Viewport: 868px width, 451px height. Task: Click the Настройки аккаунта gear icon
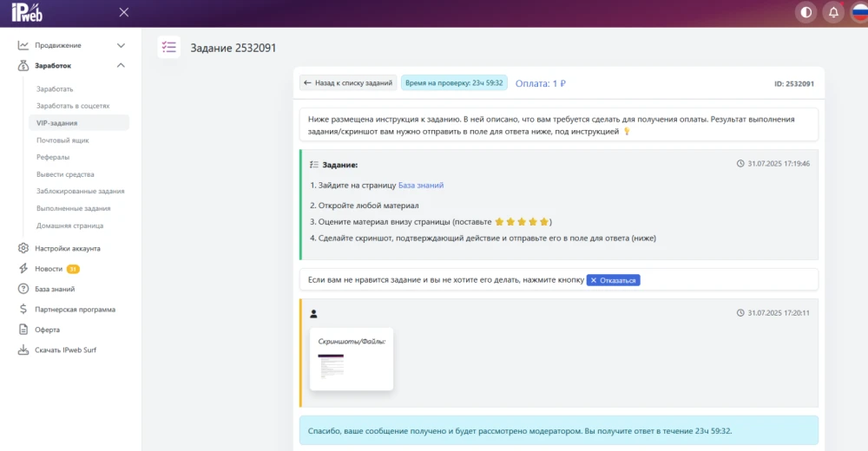tap(23, 248)
